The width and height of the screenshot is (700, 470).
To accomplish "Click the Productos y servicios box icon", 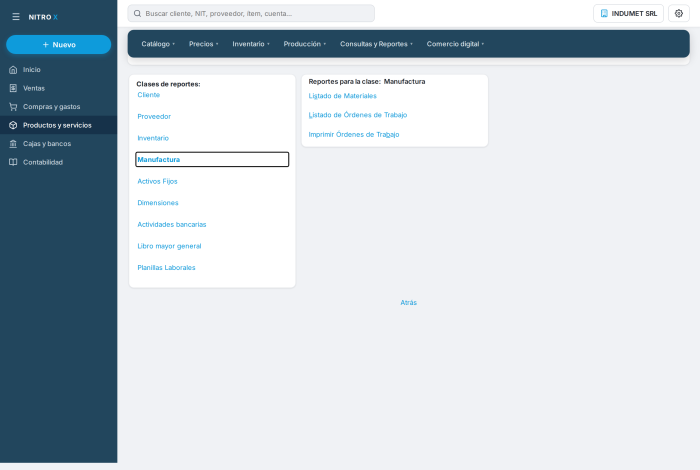I will pyautogui.click(x=13, y=125).
